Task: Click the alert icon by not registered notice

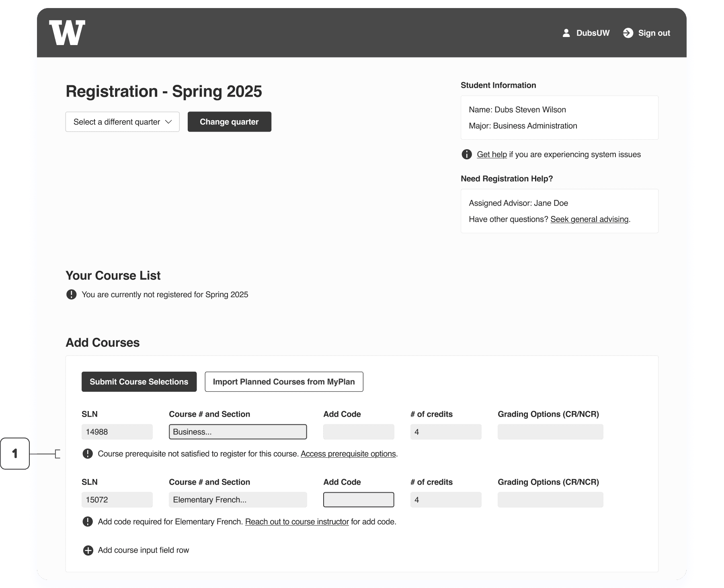Action: click(71, 294)
